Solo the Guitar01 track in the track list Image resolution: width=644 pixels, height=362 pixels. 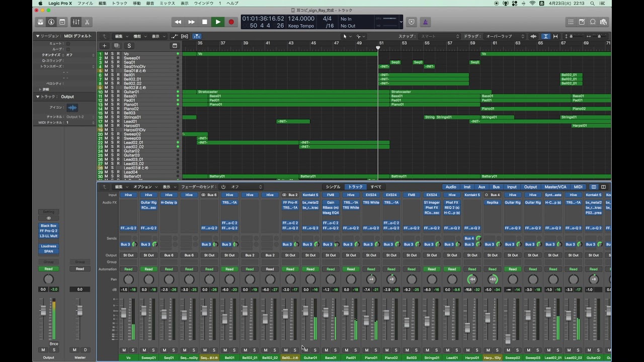point(112,92)
